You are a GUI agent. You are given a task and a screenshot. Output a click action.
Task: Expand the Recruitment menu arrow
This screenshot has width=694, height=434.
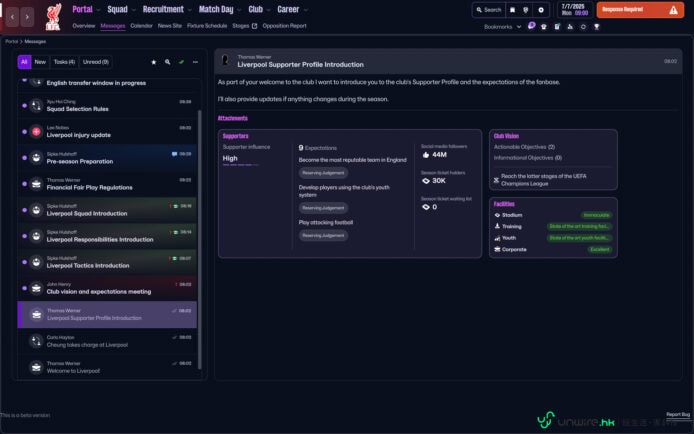click(x=190, y=10)
